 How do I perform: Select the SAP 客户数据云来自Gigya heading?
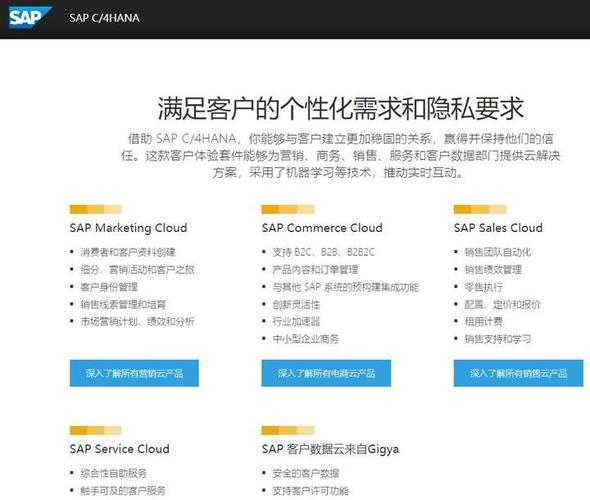tap(330, 449)
